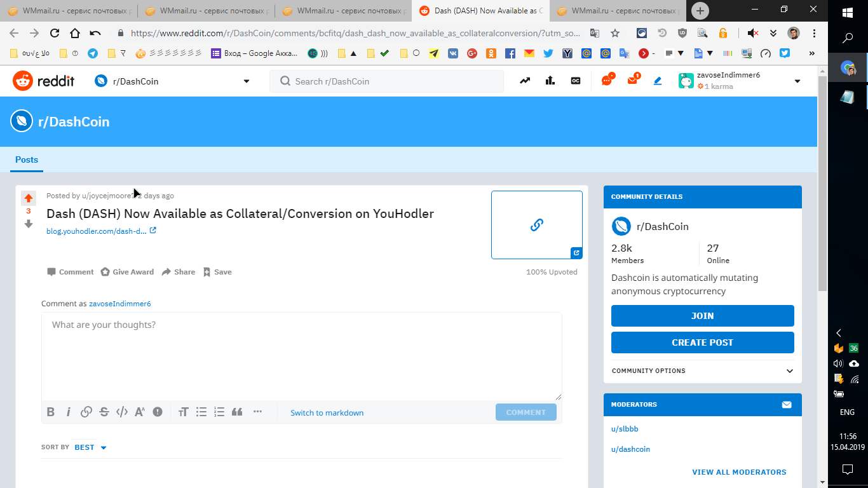Open the browser three-dot menu
The image size is (868, 488).
click(x=814, y=33)
